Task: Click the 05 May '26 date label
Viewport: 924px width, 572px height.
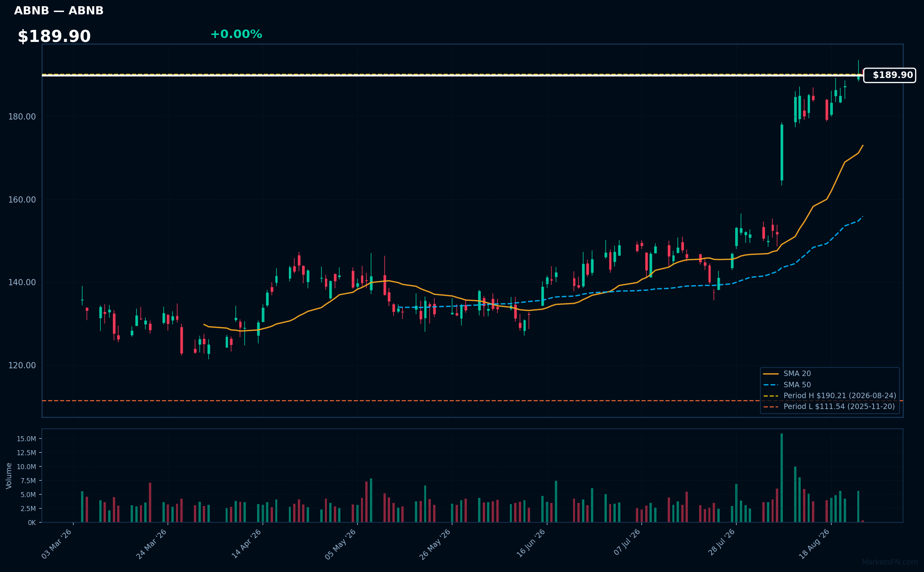Action: click(340, 544)
